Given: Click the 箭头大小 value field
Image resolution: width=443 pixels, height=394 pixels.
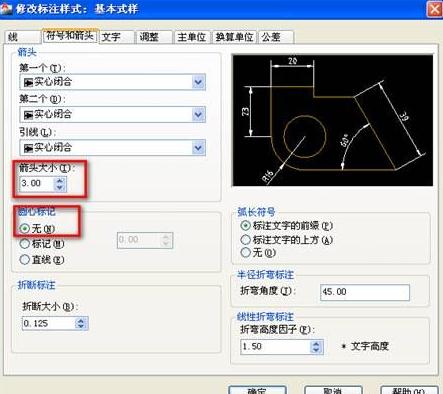Looking at the screenshot, I should point(37,184).
